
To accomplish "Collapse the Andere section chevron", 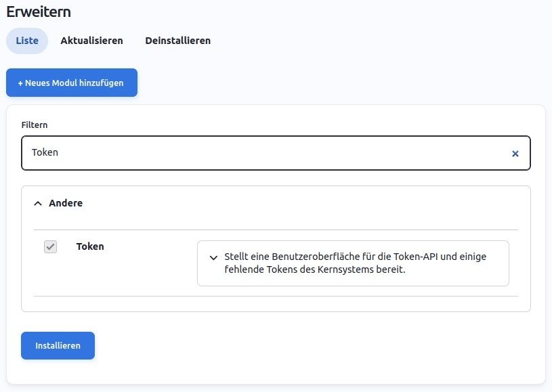I will 38,203.
